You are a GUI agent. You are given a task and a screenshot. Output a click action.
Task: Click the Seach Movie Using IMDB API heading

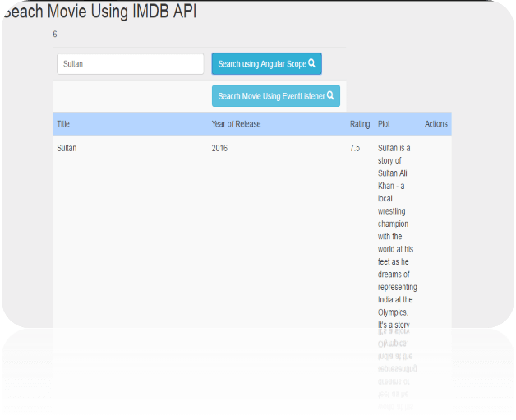click(x=99, y=12)
